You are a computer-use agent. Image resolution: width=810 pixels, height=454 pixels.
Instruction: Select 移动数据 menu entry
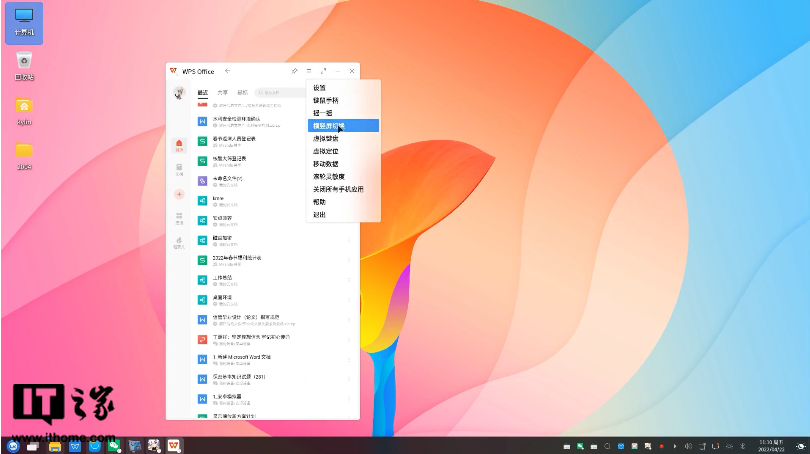tap(344, 164)
